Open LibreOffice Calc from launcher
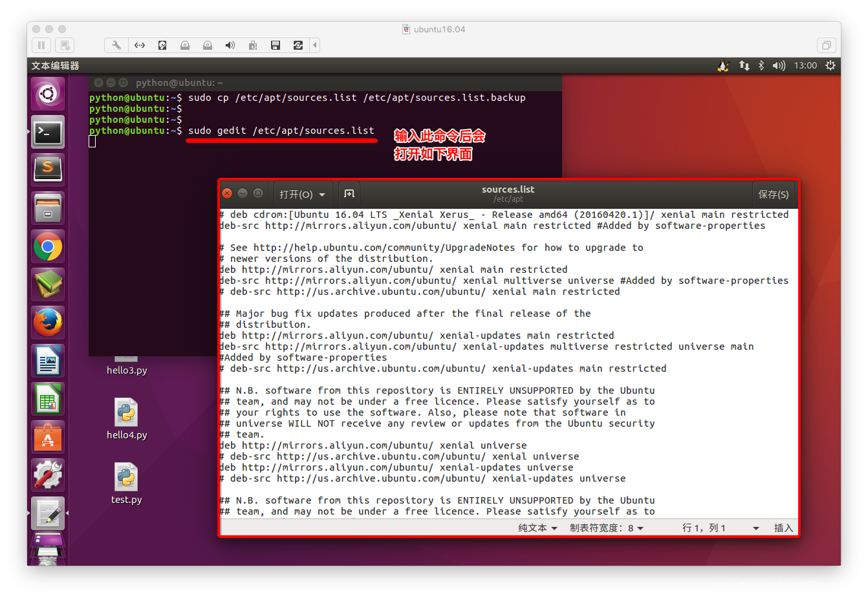Viewport: 868px width, 598px height. click(x=48, y=399)
